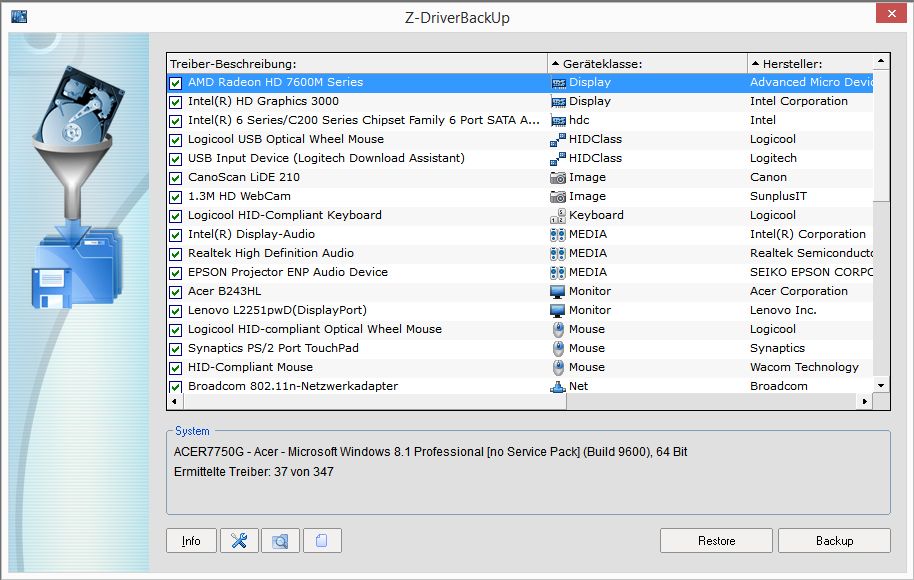
Task: Click Mouse icon for Logicool HID-compliant Optical Wheel Mouse
Action: [558, 330]
